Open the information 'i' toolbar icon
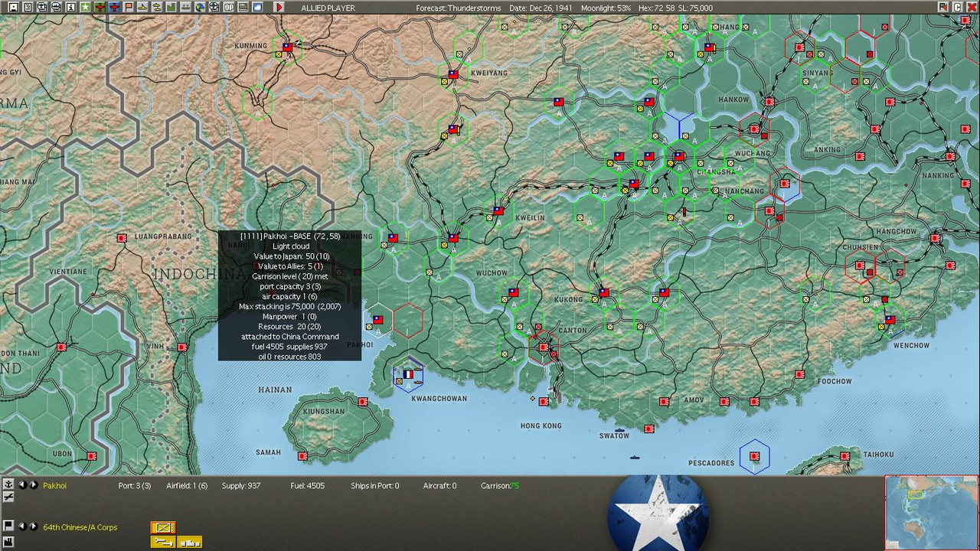 pos(70,8)
